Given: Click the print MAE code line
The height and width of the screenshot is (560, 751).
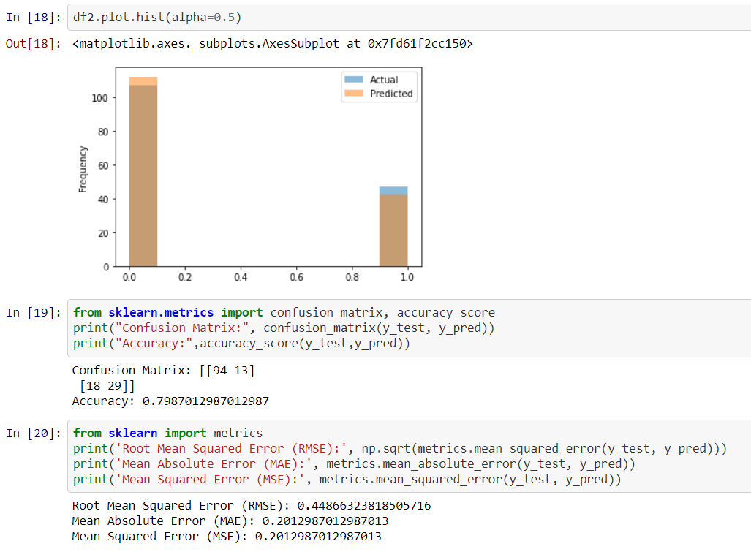Looking at the screenshot, I should [354, 463].
